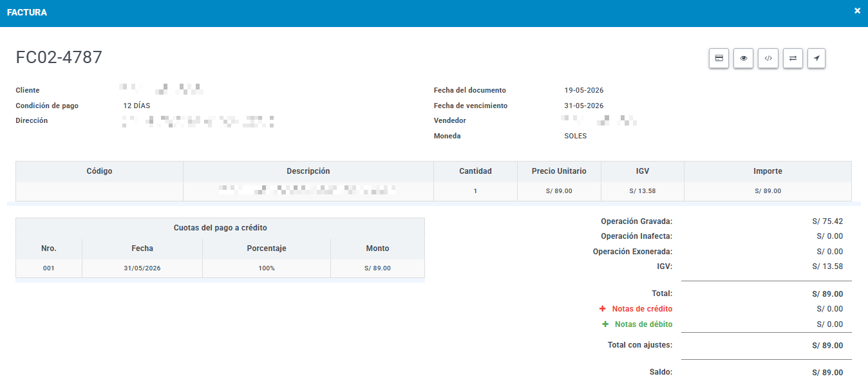Click the Porcentaje column header

pyautogui.click(x=267, y=248)
